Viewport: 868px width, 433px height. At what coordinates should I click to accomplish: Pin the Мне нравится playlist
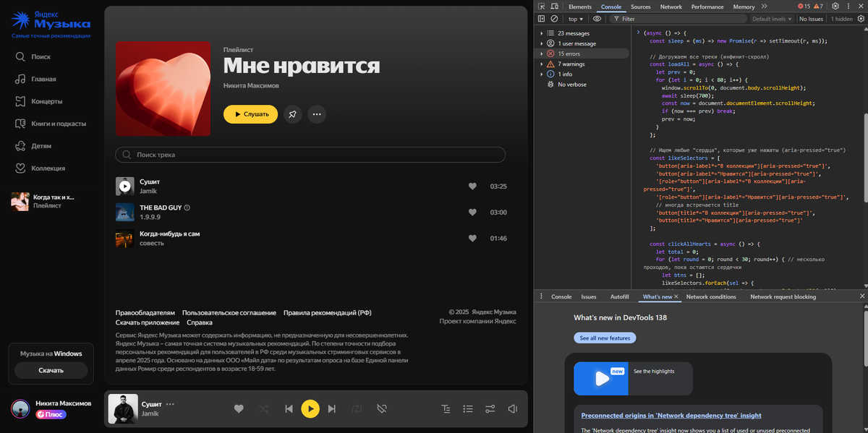tap(292, 114)
